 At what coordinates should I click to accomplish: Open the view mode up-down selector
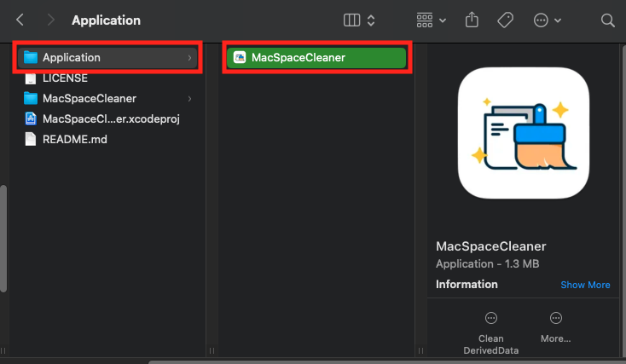click(x=371, y=20)
